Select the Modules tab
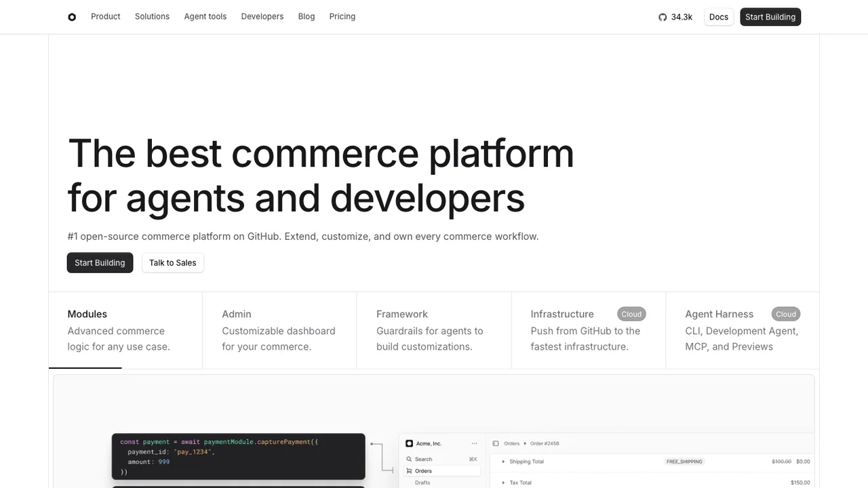This screenshot has width=868, height=488. coord(125,330)
